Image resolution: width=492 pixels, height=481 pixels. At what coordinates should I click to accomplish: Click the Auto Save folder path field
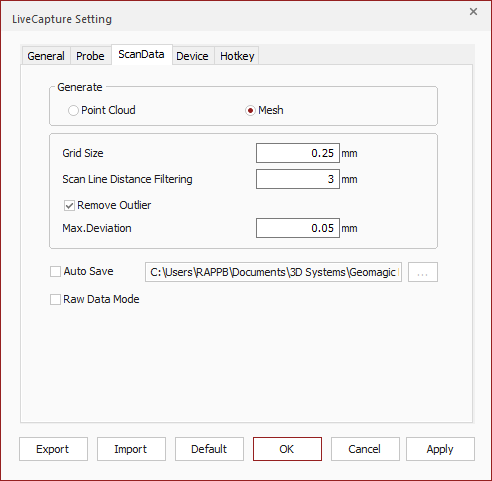pos(273,272)
